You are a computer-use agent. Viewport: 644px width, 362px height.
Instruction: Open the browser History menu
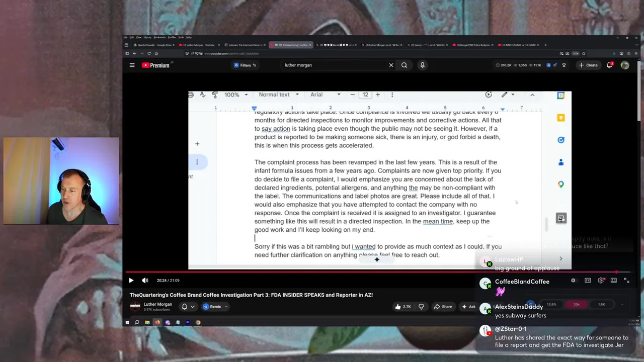(x=147, y=37)
